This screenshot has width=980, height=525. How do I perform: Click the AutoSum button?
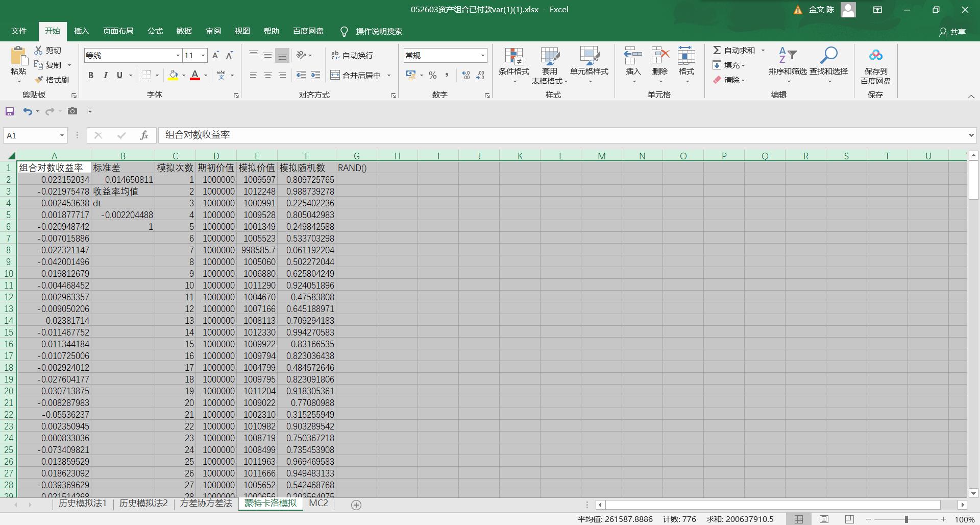coord(734,50)
